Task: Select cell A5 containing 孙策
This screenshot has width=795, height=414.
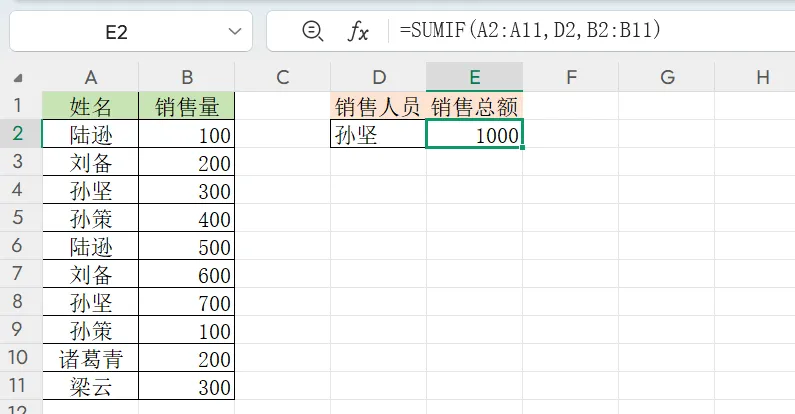Action: 90,218
